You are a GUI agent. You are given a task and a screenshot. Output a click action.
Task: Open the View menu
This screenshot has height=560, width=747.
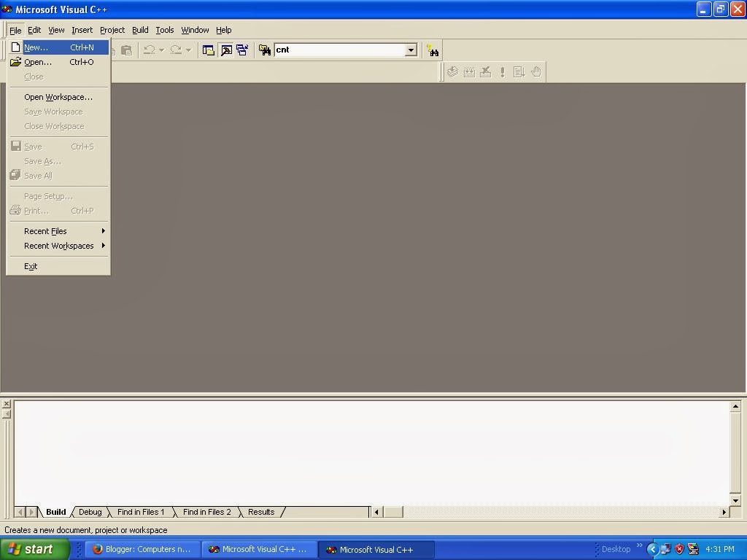tap(56, 30)
